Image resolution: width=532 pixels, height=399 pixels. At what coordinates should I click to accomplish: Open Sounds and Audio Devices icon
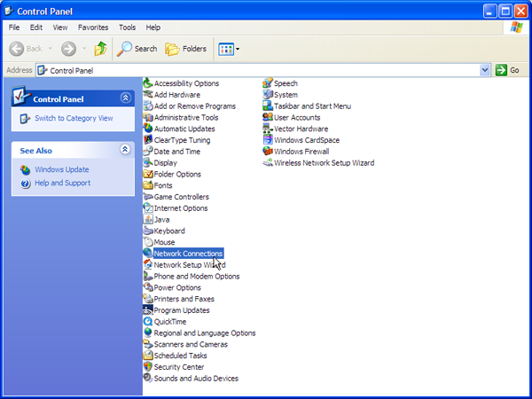[148, 379]
